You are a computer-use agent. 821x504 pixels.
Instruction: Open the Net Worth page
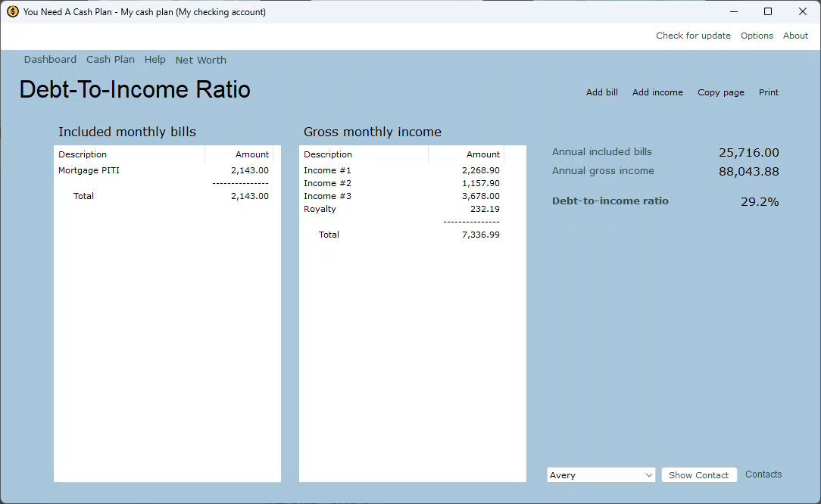tap(201, 59)
